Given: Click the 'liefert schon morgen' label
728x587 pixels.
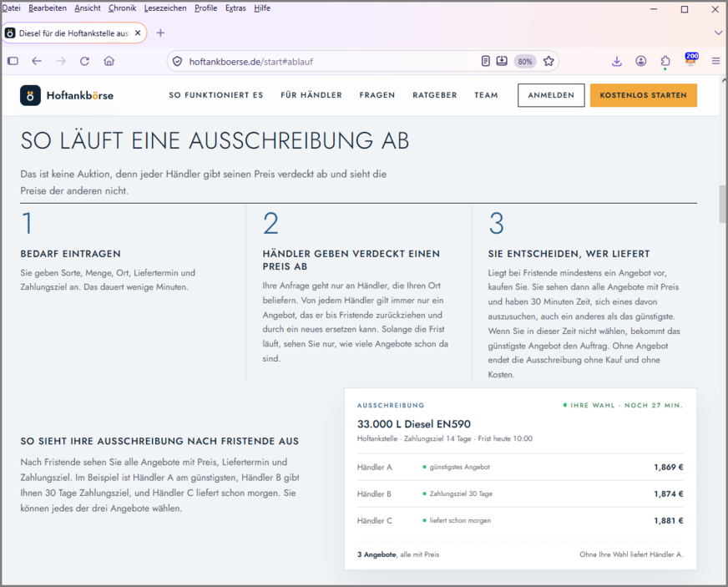Looking at the screenshot, I should (x=460, y=520).
